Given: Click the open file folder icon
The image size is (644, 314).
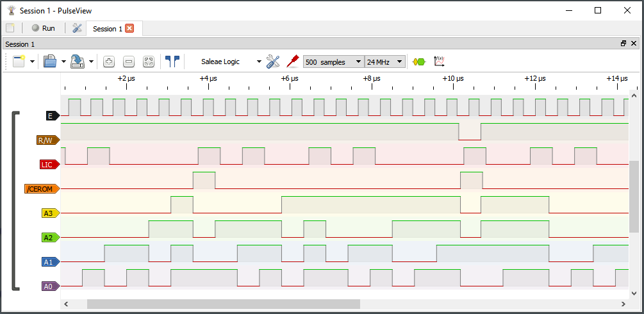Looking at the screenshot, I should [50, 62].
